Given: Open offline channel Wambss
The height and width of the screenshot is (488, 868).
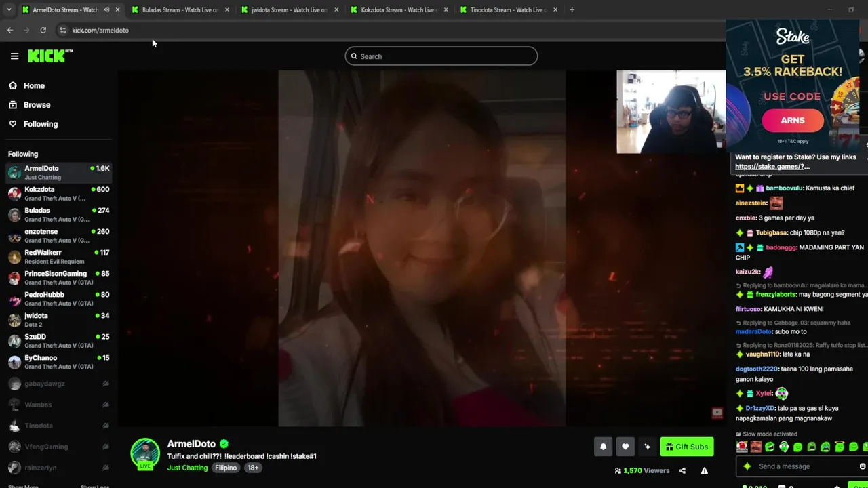Looking at the screenshot, I should coord(58,405).
